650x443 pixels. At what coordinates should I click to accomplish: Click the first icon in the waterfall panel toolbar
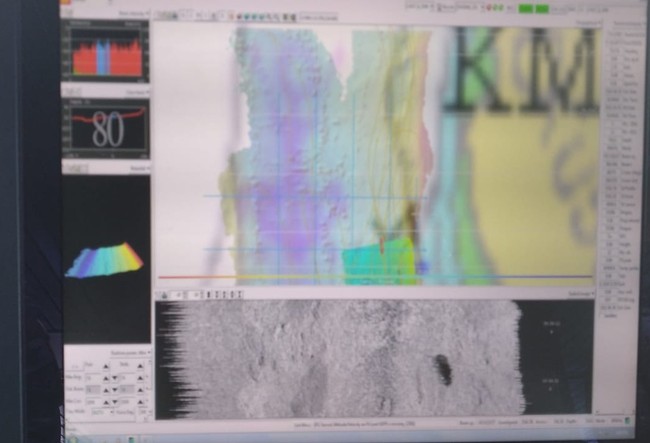point(164,294)
